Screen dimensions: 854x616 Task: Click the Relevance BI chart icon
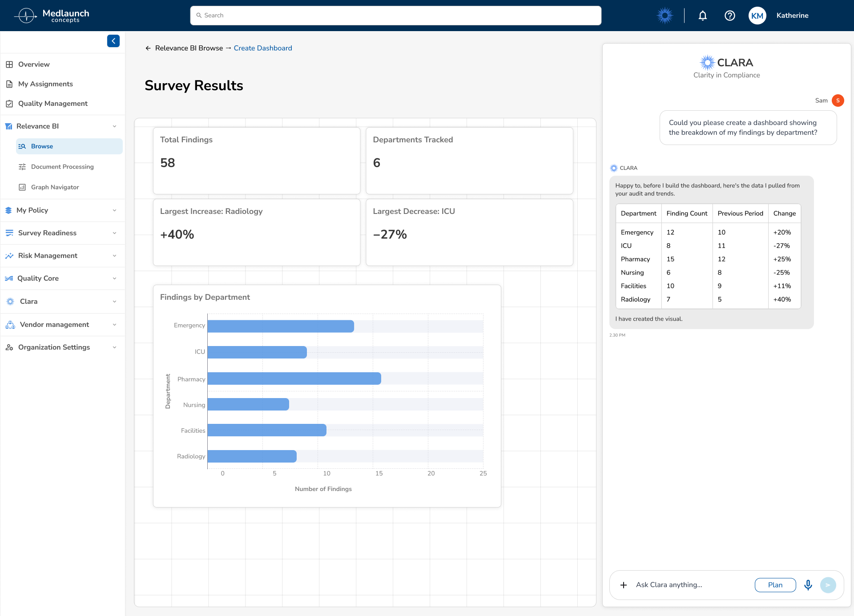8,126
